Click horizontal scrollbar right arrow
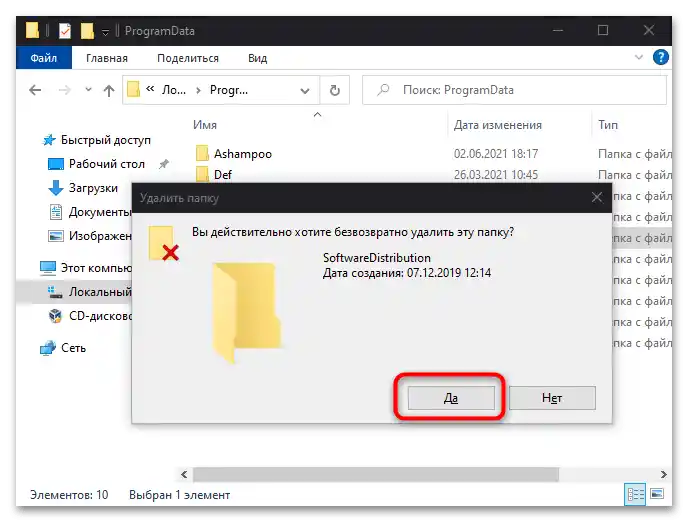 [663, 474]
